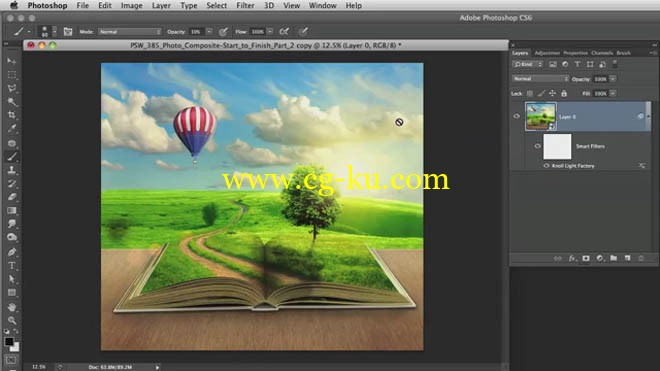Select the Clone Stamp tool

click(12, 170)
